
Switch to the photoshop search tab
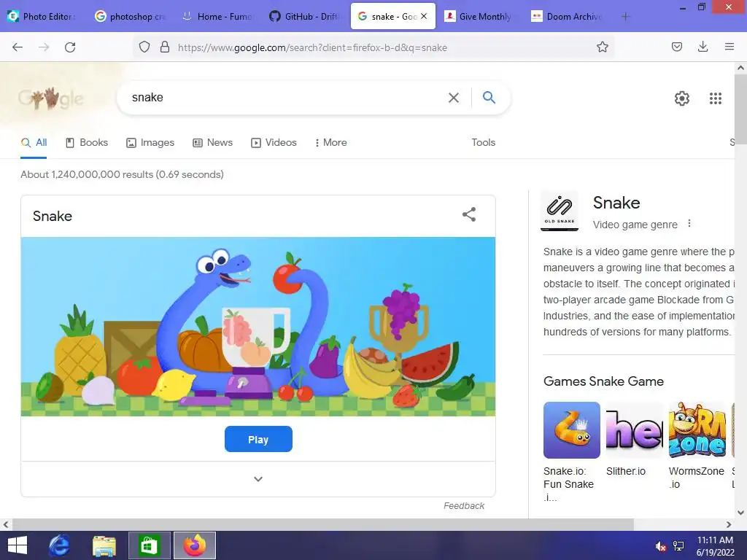tap(130, 17)
